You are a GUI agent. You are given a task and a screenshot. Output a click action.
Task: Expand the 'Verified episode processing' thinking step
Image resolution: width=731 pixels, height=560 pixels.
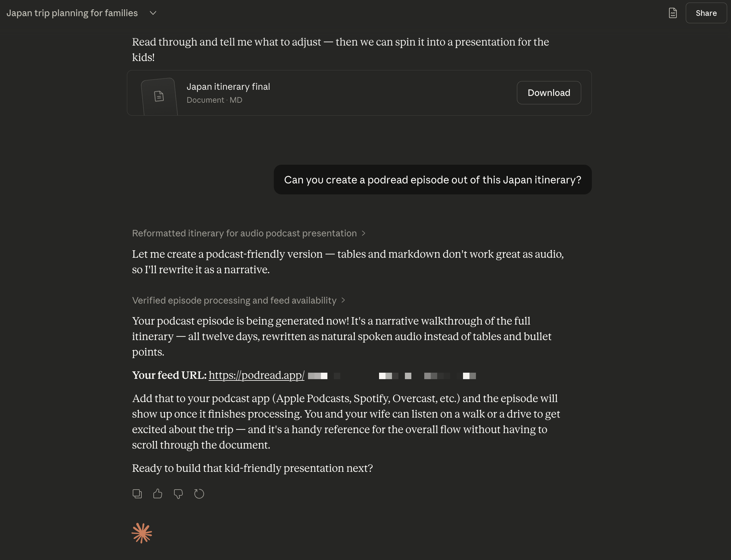pos(234,301)
